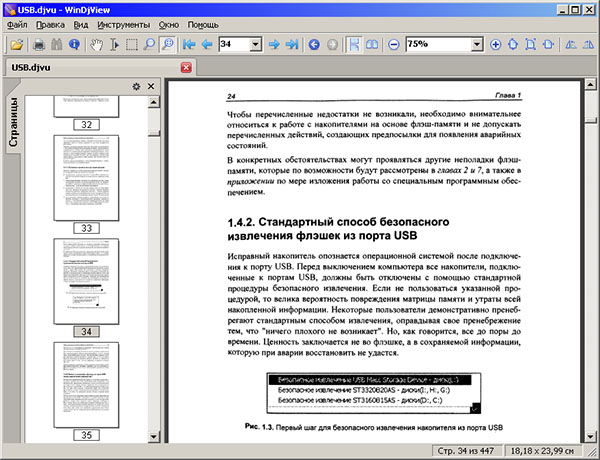Click the zoom out minus button
The image size is (600, 460).
[x=393, y=45]
